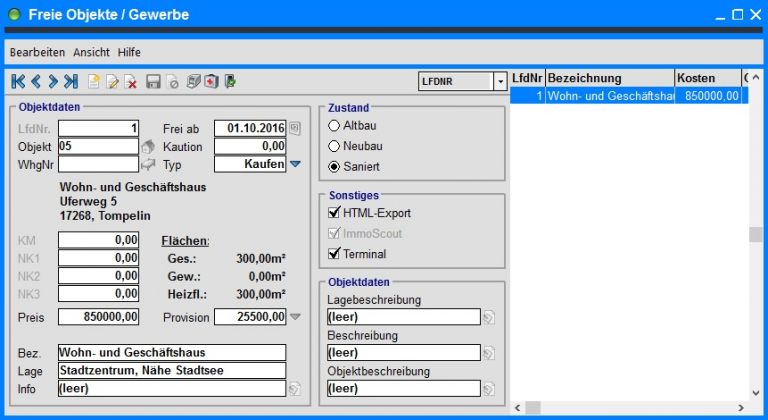This screenshot has height=420, width=768.
Task: Click the 850000,00 cost cell
Action: click(708, 96)
